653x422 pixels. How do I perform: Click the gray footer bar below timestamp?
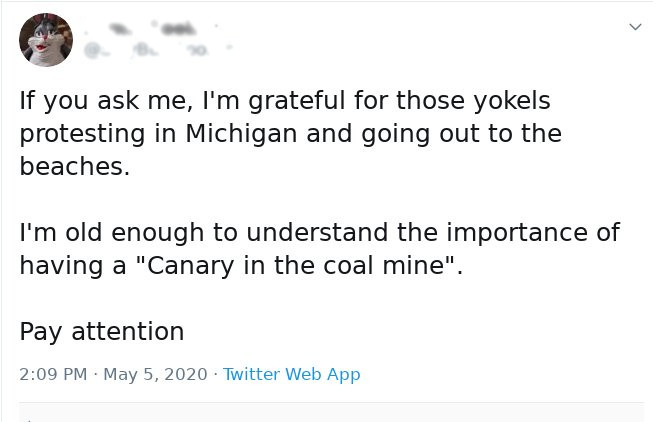tap(331, 412)
